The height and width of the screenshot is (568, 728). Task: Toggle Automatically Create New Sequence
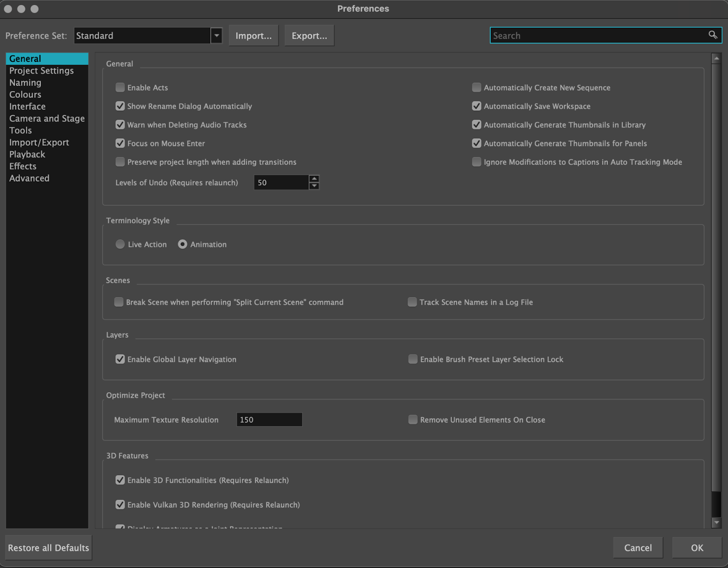[x=476, y=87]
